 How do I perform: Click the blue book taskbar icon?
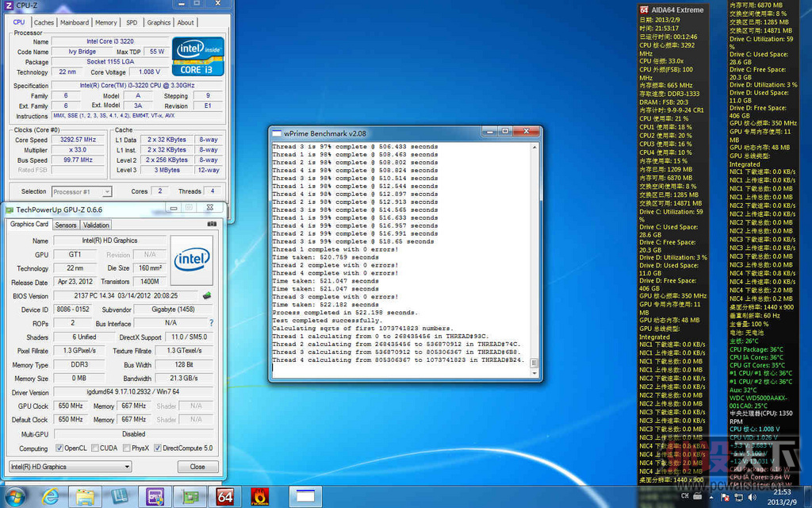coord(120,497)
